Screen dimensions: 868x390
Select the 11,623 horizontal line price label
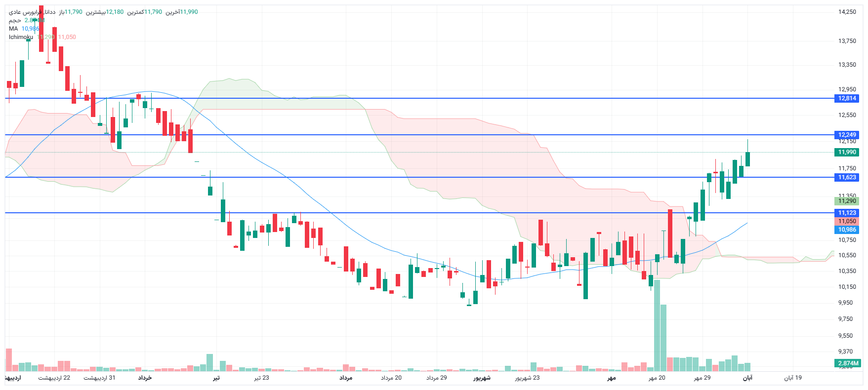click(x=847, y=177)
